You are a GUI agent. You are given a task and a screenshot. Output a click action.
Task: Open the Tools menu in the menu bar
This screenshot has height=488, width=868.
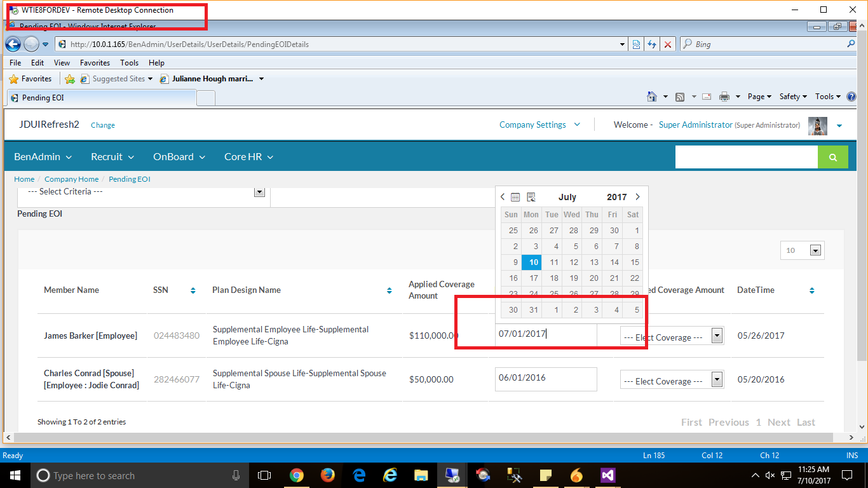pyautogui.click(x=129, y=62)
